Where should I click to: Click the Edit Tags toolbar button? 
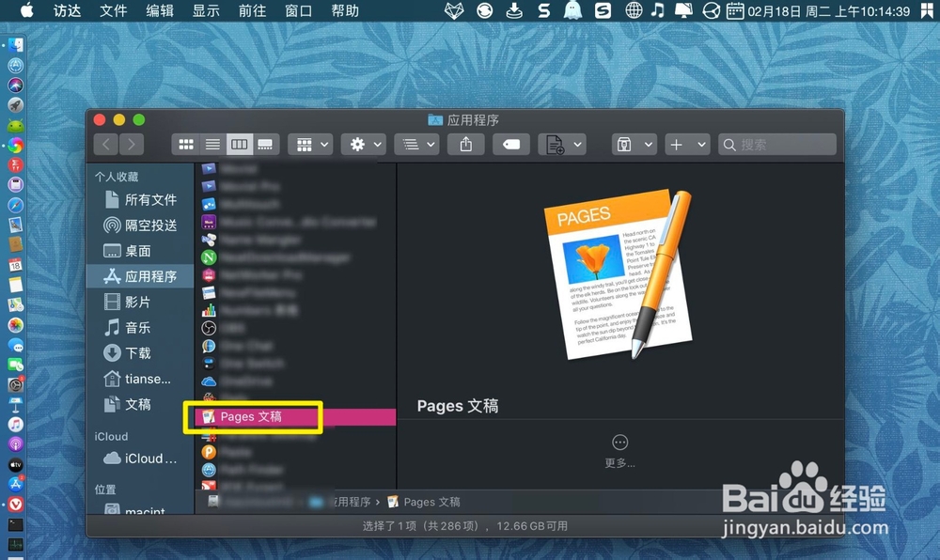510,145
